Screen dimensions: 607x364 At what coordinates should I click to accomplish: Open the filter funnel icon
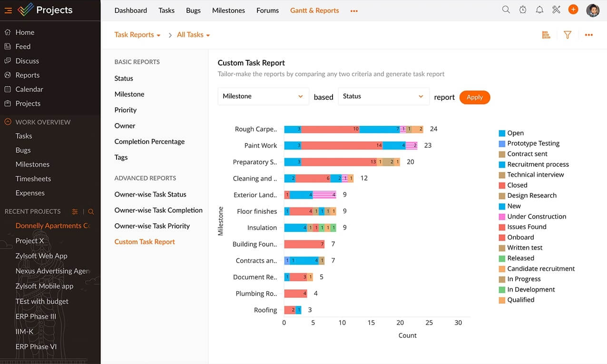(568, 35)
